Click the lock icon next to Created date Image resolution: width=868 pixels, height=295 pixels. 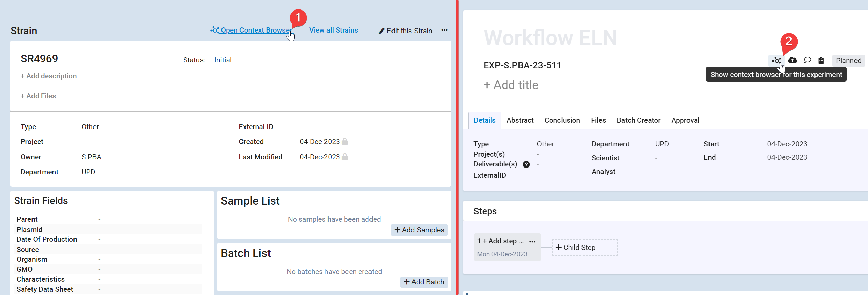[345, 141]
